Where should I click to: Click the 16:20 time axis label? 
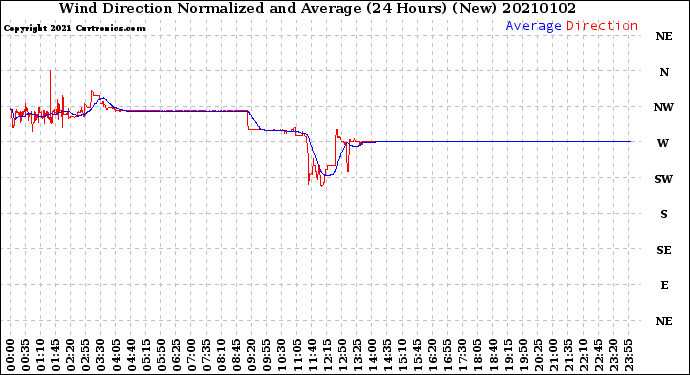click(x=433, y=355)
